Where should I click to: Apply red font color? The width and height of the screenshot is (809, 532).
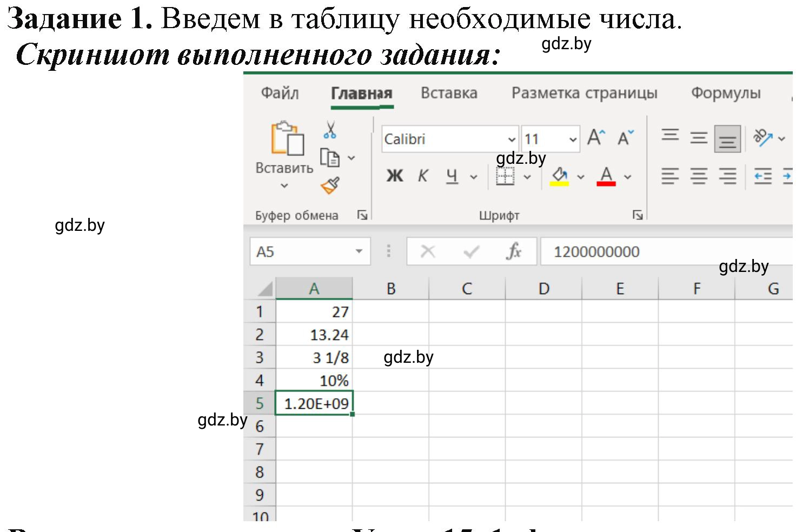pos(606,176)
